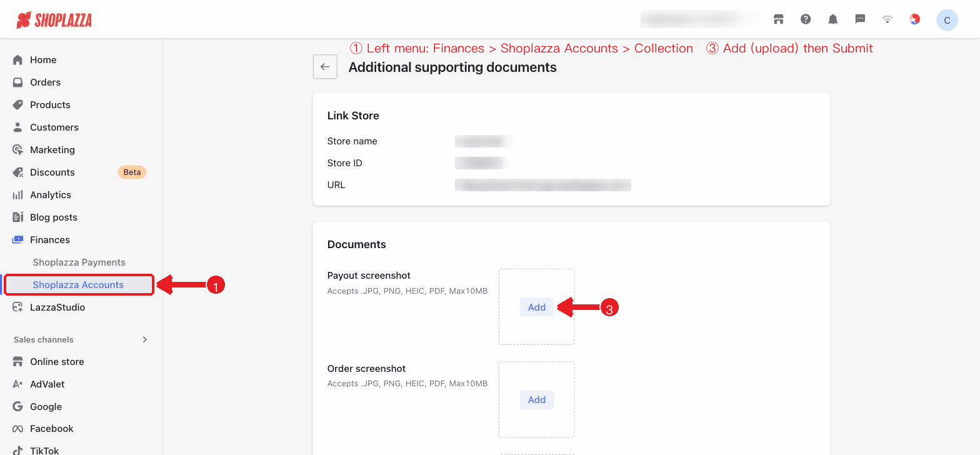980x455 pixels.
Task: Add a Payout screenshot file
Action: 537,307
